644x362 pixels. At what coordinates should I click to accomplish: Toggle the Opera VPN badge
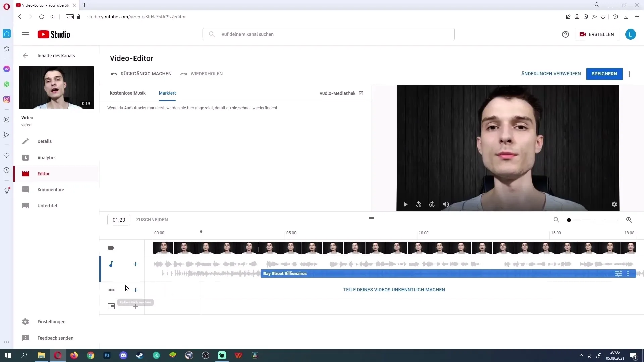pos(70,17)
